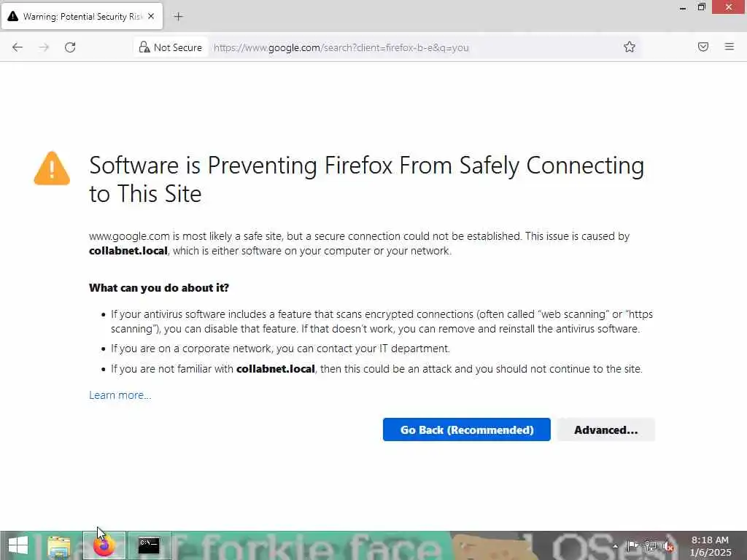Image resolution: width=747 pixels, height=560 pixels.
Task: Expand the Advanced... options
Action: [605, 429]
